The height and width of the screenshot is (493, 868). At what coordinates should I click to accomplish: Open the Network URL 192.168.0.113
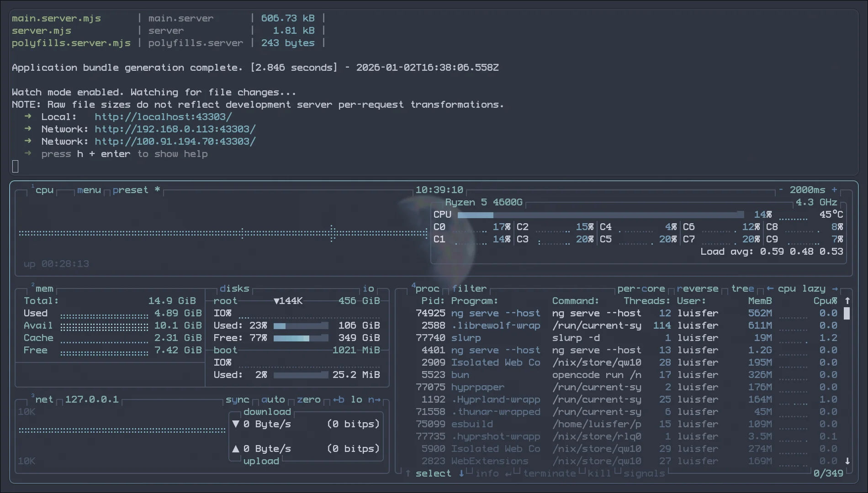coord(175,129)
